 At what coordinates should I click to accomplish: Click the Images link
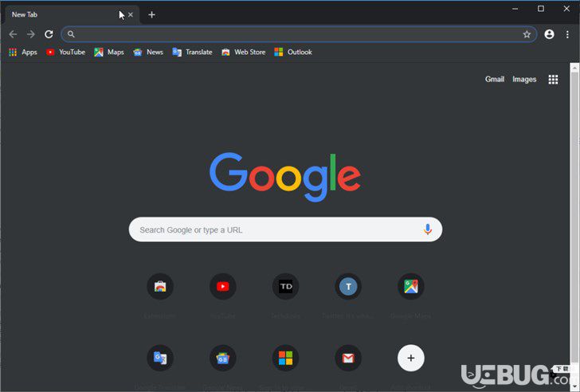pyautogui.click(x=524, y=79)
